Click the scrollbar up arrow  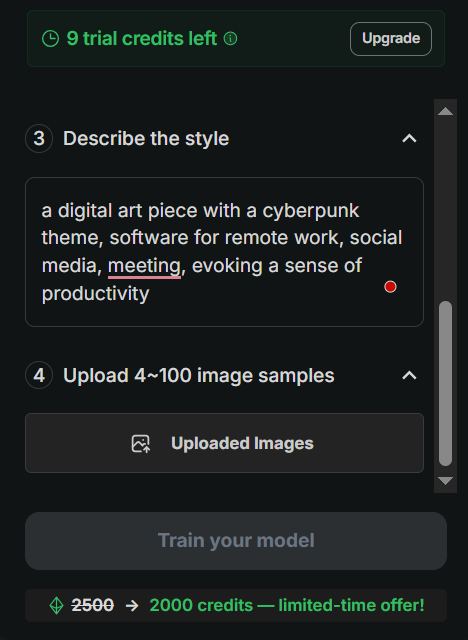point(446,111)
